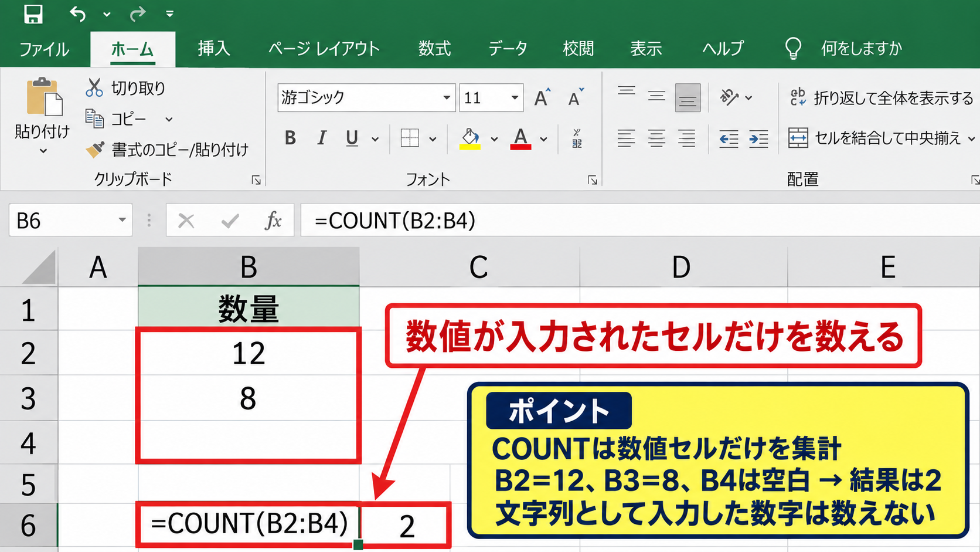Open the ファイル menu
This screenshot has width=980, height=552.
point(44,49)
